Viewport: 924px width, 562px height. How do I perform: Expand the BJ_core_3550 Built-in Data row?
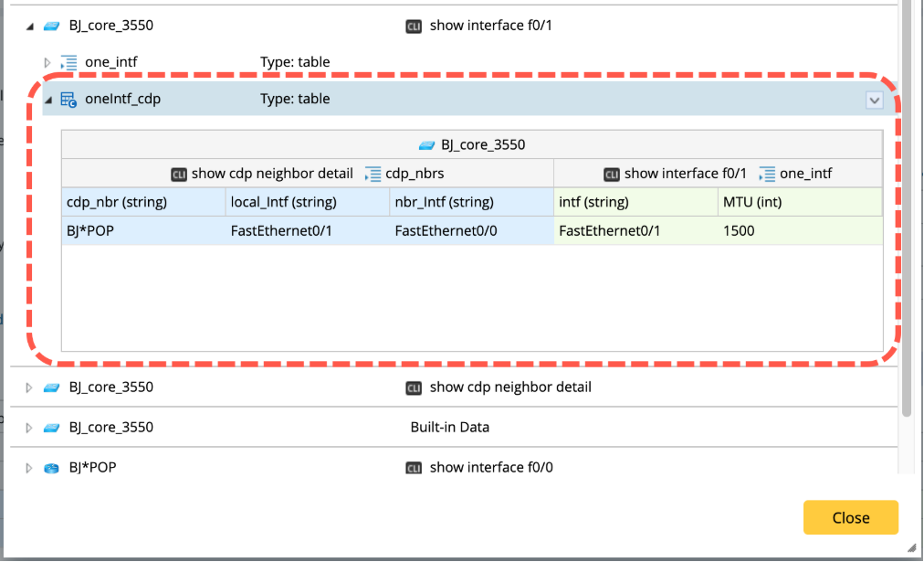pyautogui.click(x=30, y=428)
